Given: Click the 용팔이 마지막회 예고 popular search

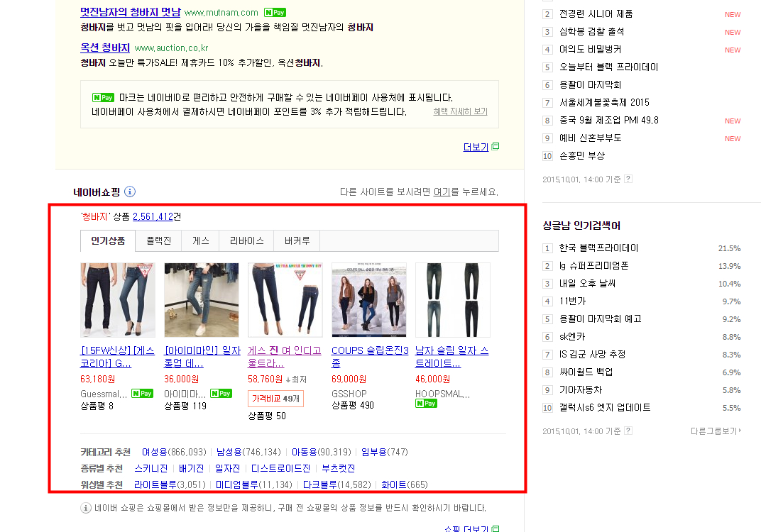Looking at the screenshot, I should (x=600, y=318).
